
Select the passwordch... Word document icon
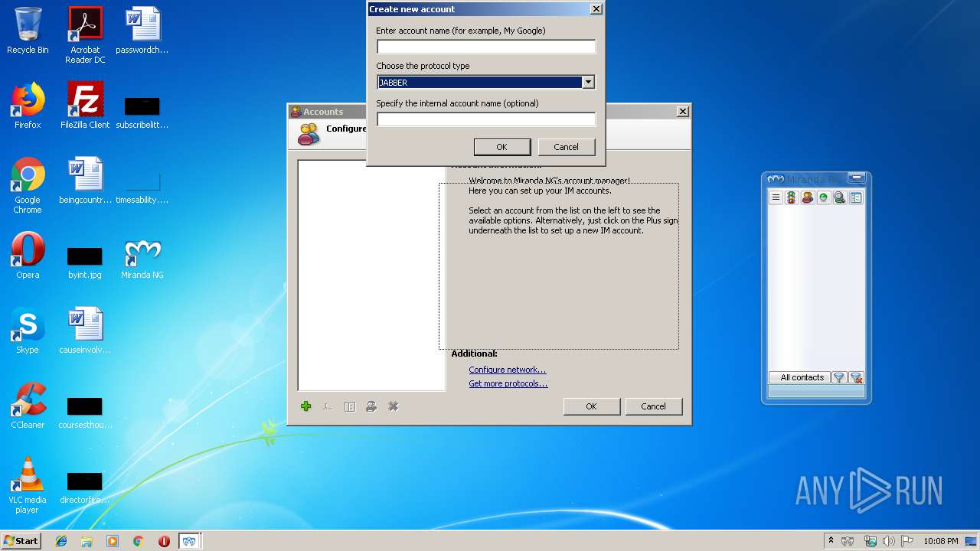point(142,31)
